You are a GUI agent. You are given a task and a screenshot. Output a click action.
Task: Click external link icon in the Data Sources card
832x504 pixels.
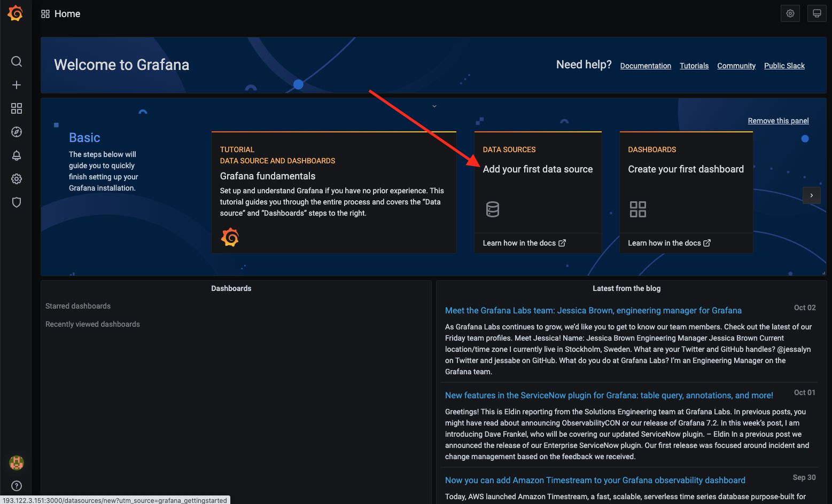click(562, 243)
